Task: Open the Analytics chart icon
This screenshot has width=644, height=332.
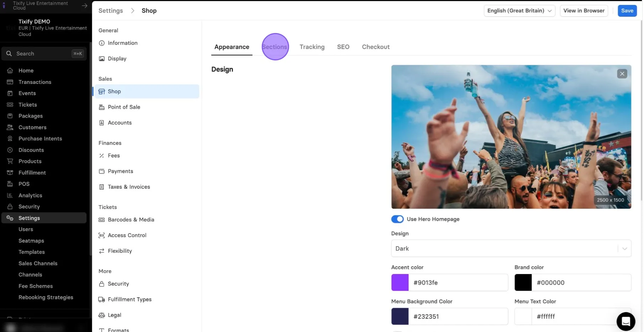Action: click(x=10, y=196)
